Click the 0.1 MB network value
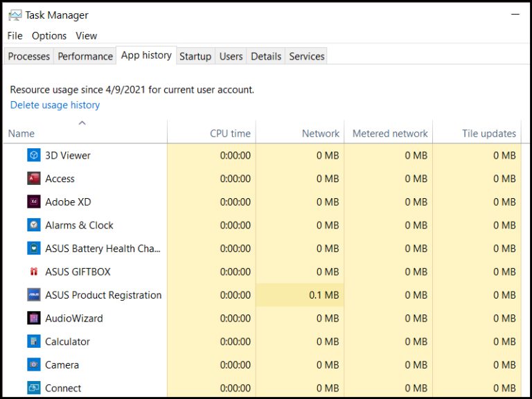 click(324, 295)
